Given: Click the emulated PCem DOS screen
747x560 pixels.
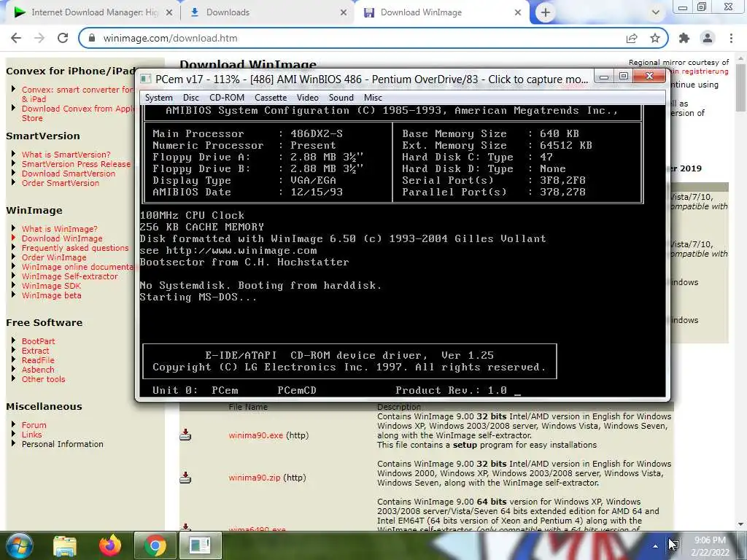Looking at the screenshot, I should (403, 251).
